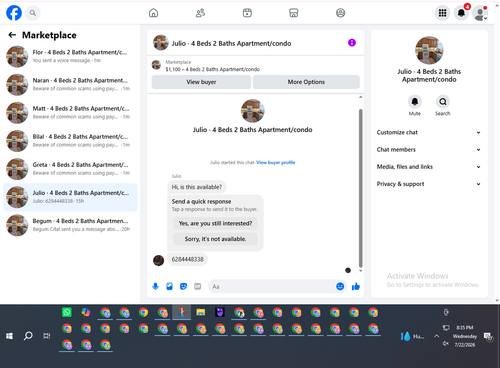Screen dimensions: 500x368
Task: Click the Aa message input field
Action: 272,286
